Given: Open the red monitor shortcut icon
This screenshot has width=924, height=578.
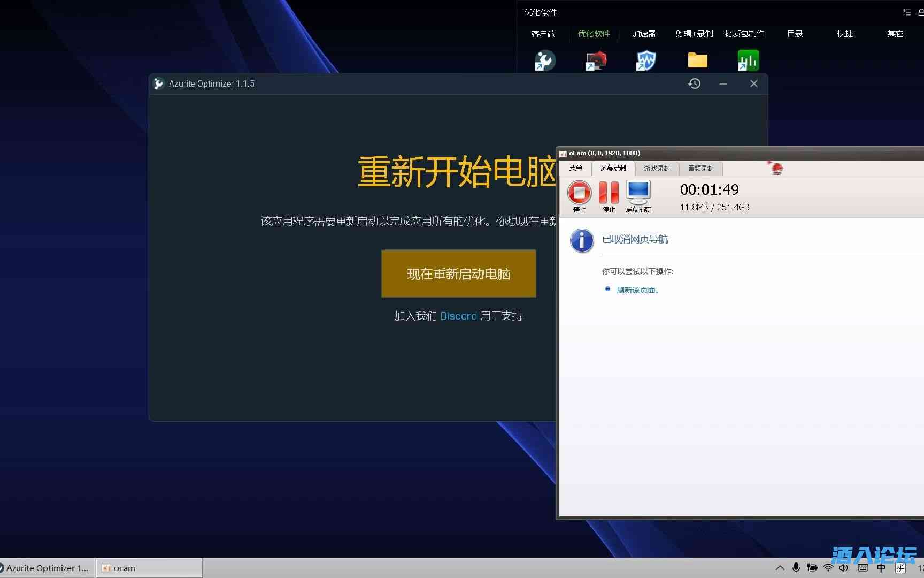Looking at the screenshot, I should click(596, 60).
